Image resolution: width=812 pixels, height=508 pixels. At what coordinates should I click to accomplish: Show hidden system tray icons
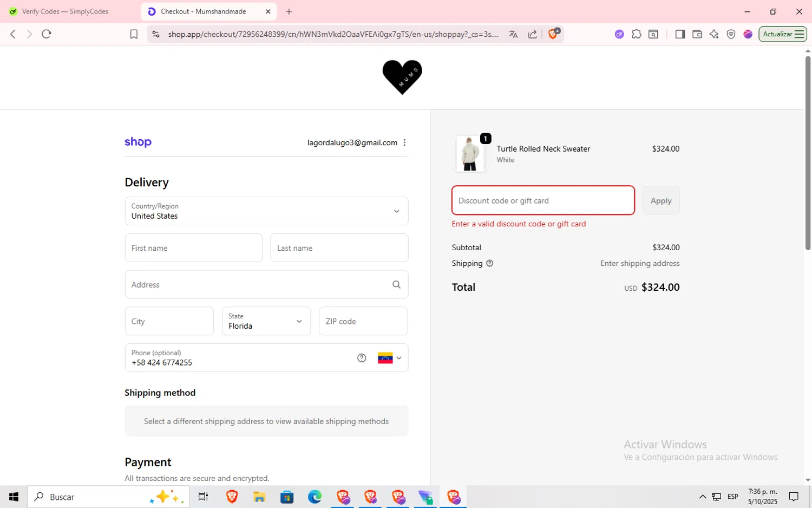(703, 497)
